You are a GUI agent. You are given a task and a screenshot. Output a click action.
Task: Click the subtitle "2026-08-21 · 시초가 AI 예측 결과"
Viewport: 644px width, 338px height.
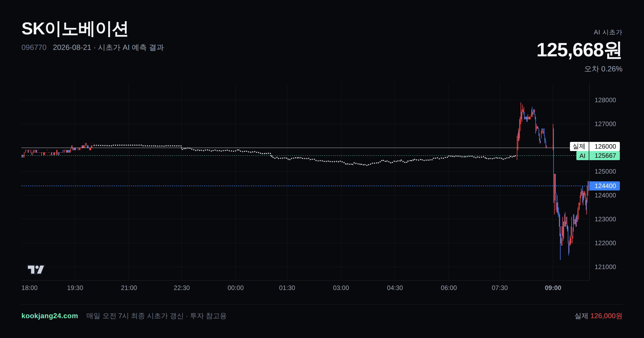click(108, 47)
